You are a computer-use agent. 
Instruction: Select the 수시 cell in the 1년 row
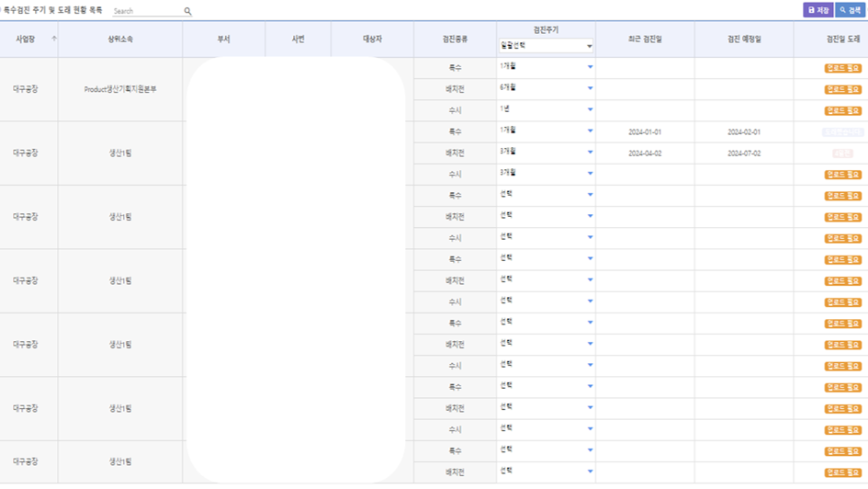pos(455,110)
